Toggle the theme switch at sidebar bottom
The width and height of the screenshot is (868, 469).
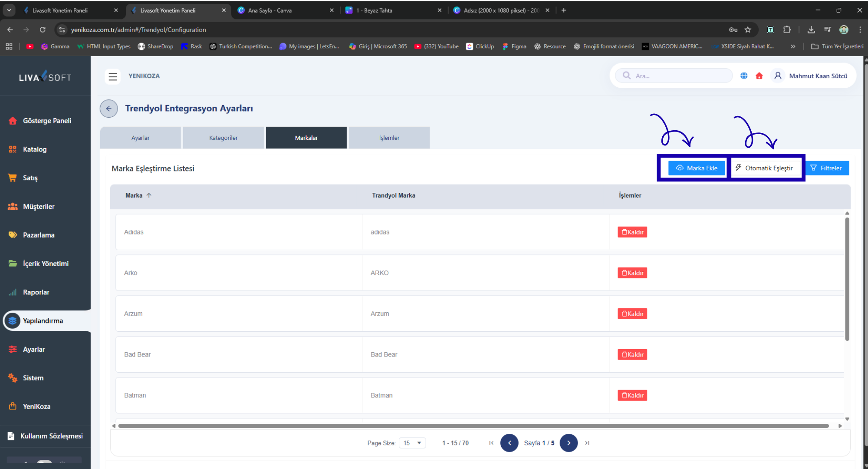click(44, 462)
